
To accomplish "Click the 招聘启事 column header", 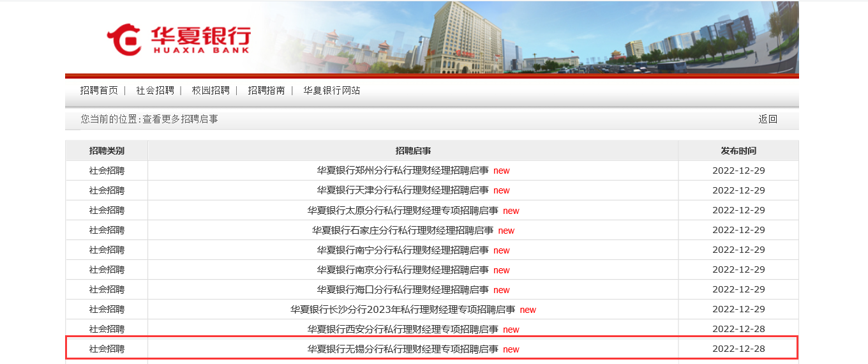I will click(413, 151).
